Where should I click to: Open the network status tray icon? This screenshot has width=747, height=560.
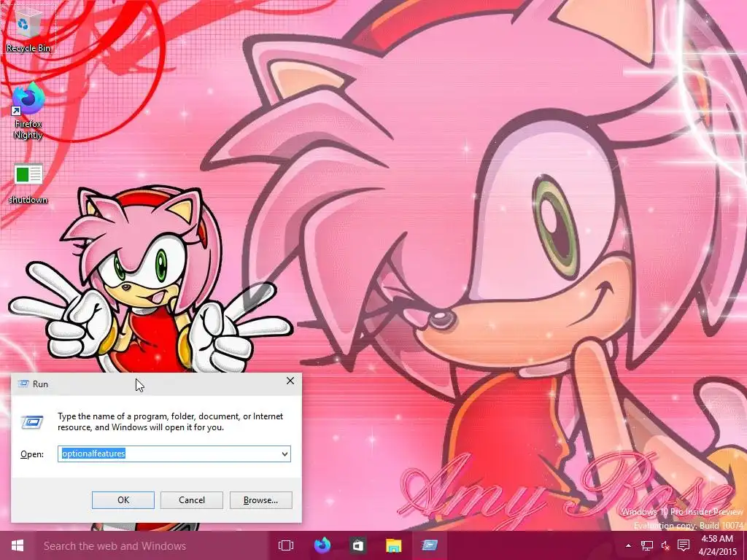(x=646, y=545)
